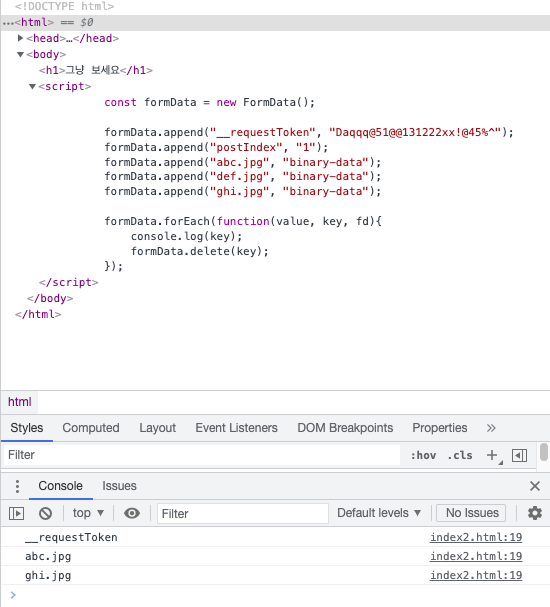Viewport: 550px width, 607px height.
Task: Switch to the Layout tab
Action: tap(158, 428)
